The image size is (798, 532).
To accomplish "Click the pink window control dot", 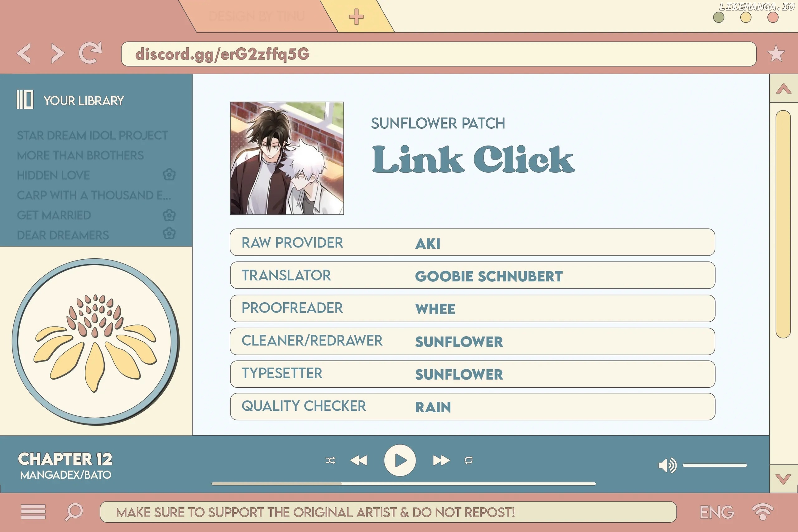I will pos(773,17).
